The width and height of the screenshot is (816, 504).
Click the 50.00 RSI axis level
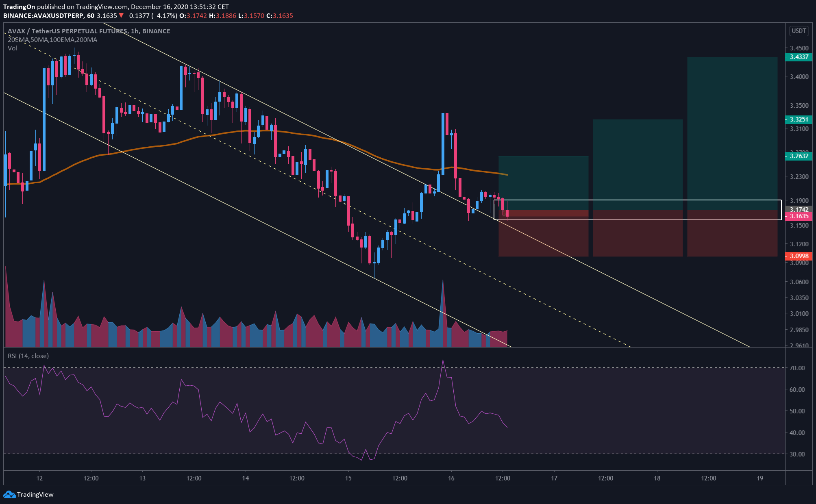click(x=797, y=411)
